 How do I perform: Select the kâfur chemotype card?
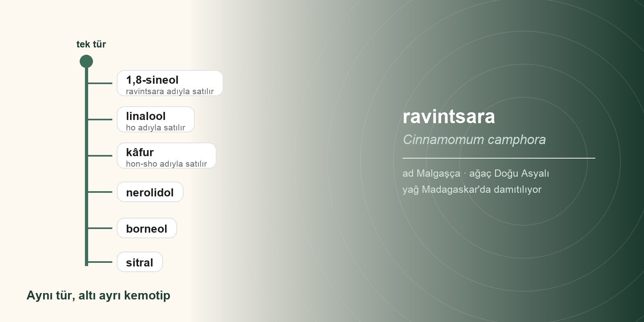point(167,156)
